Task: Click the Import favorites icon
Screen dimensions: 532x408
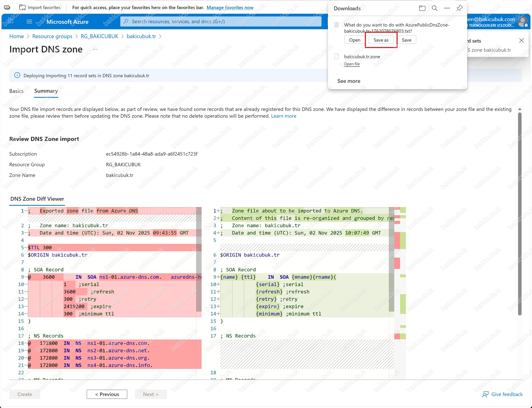Action: (22, 7)
